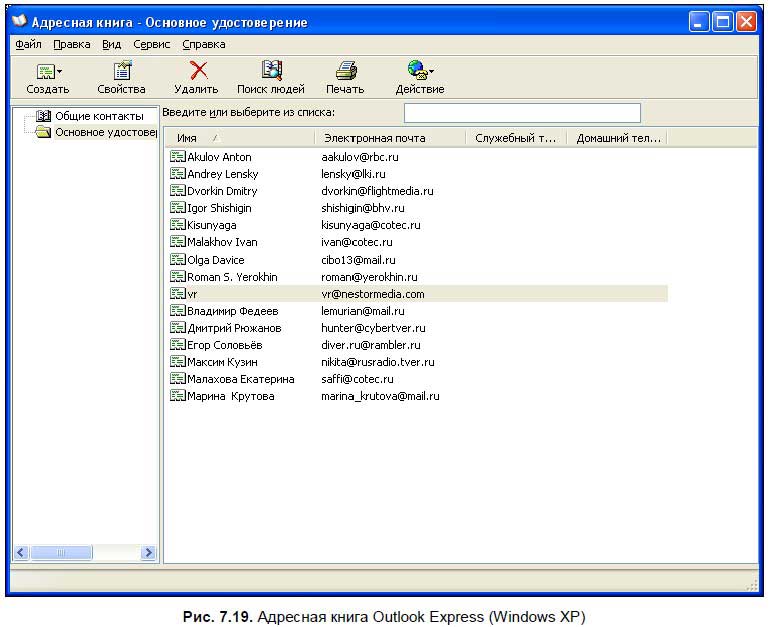Select Основное удостоверение tree folder
This screenshot has width=769, height=627.
click(x=105, y=132)
